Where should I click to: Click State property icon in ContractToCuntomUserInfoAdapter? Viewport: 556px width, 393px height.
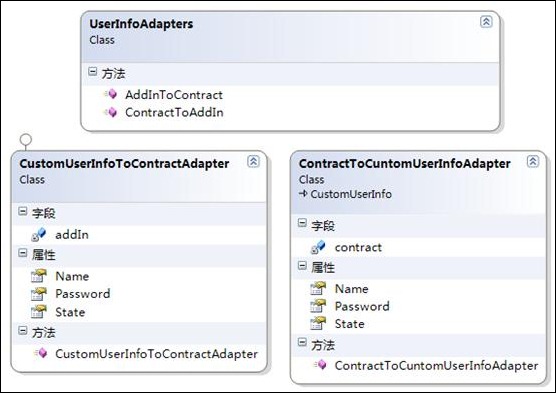tap(318, 323)
